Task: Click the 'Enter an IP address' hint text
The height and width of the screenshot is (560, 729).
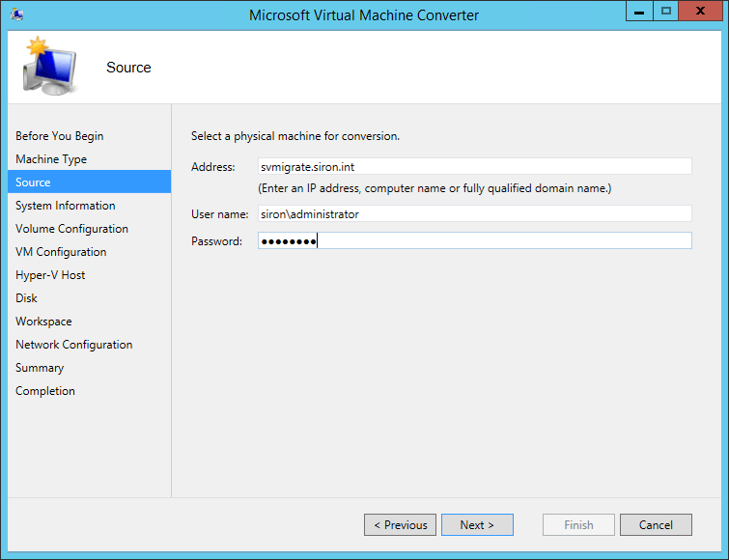Action: click(435, 188)
